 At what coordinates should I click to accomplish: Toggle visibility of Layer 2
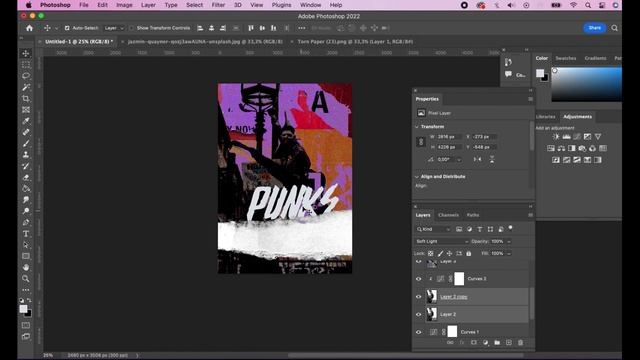[x=418, y=314]
